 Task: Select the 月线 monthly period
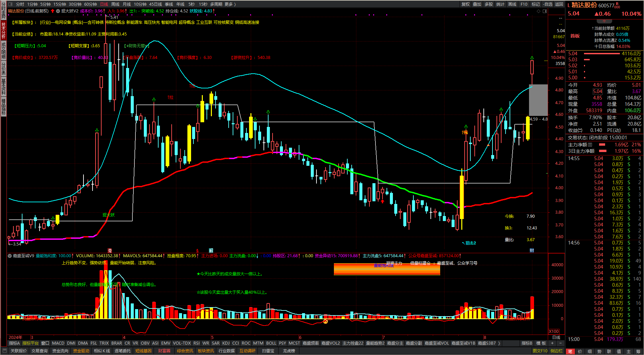[x=127, y=4]
